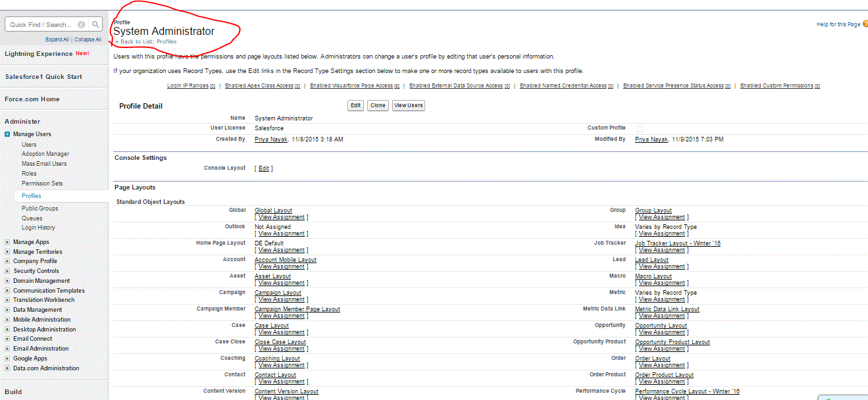The height and width of the screenshot is (400, 868).
Task: Click View Assignment under Lead Layout
Action: click(x=662, y=266)
